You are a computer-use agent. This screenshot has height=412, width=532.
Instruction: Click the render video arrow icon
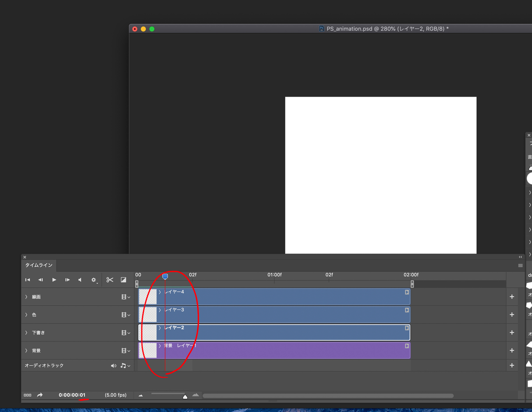(x=40, y=395)
